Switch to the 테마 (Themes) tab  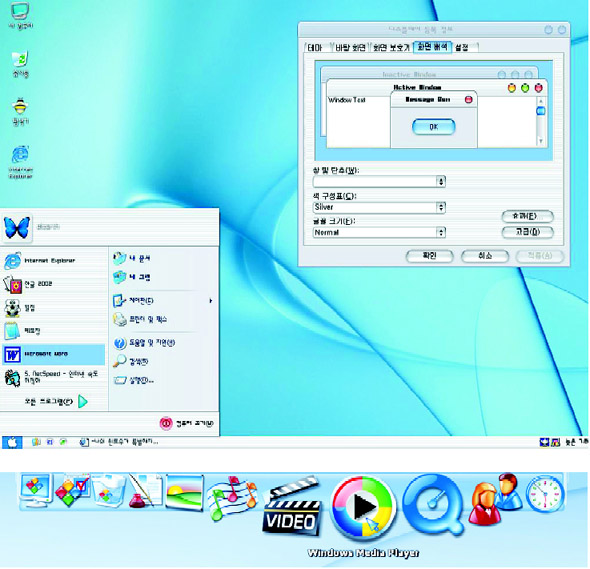click(315, 47)
